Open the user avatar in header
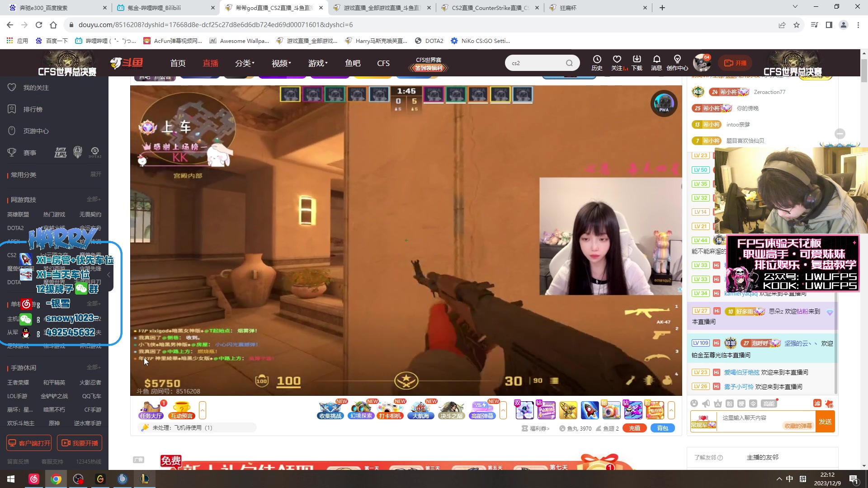The width and height of the screenshot is (868, 488). (x=702, y=63)
